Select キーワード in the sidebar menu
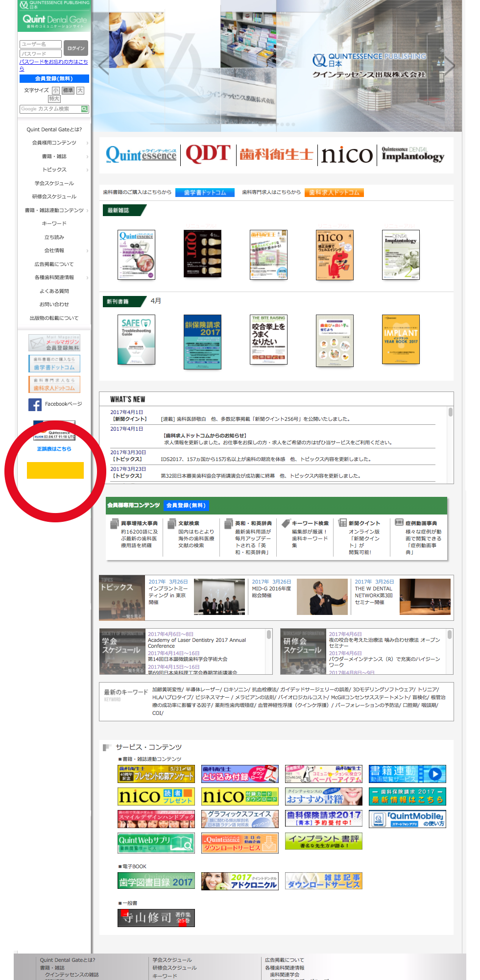This screenshot has width=480, height=980. 54,224
